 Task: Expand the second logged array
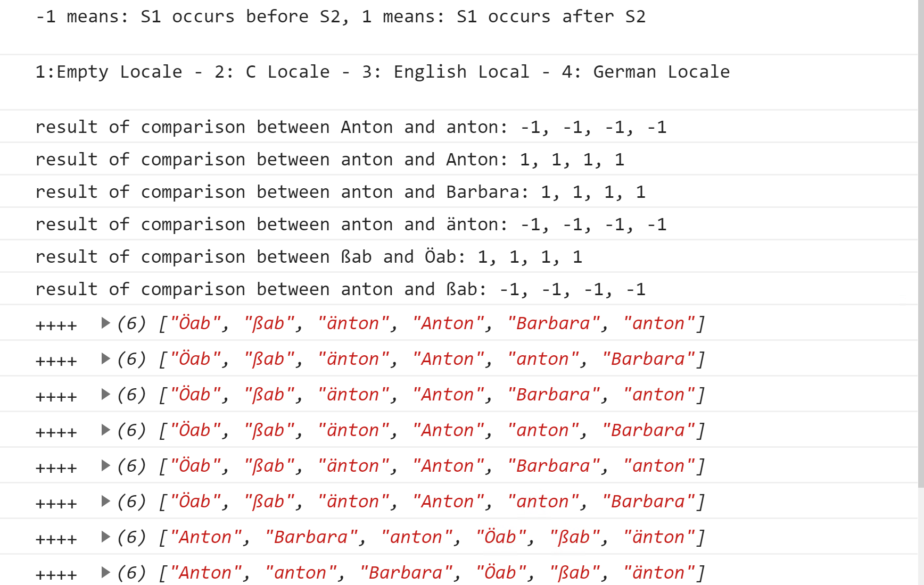[x=105, y=358]
